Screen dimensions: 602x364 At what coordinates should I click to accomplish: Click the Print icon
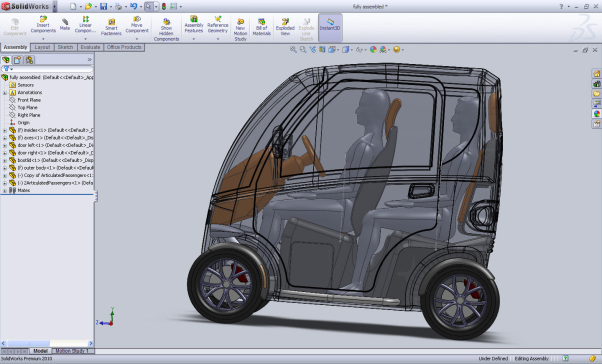click(118, 7)
